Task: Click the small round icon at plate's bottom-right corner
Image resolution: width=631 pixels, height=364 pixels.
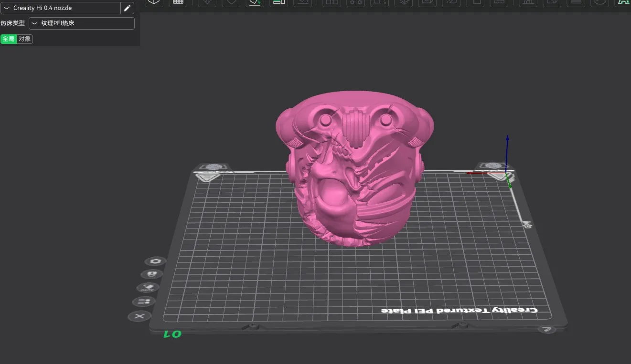Action: pyautogui.click(x=547, y=329)
